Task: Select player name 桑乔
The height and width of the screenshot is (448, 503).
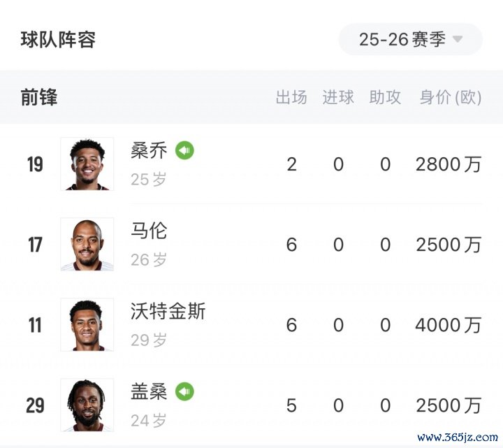Action: click(149, 150)
